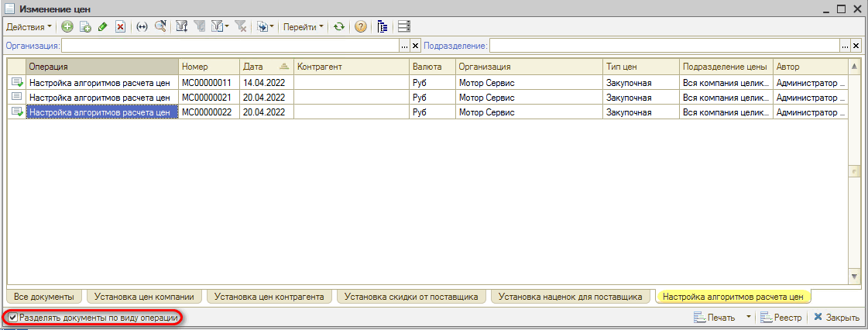Open the Действия menu
The image size is (868, 330).
point(29,26)
